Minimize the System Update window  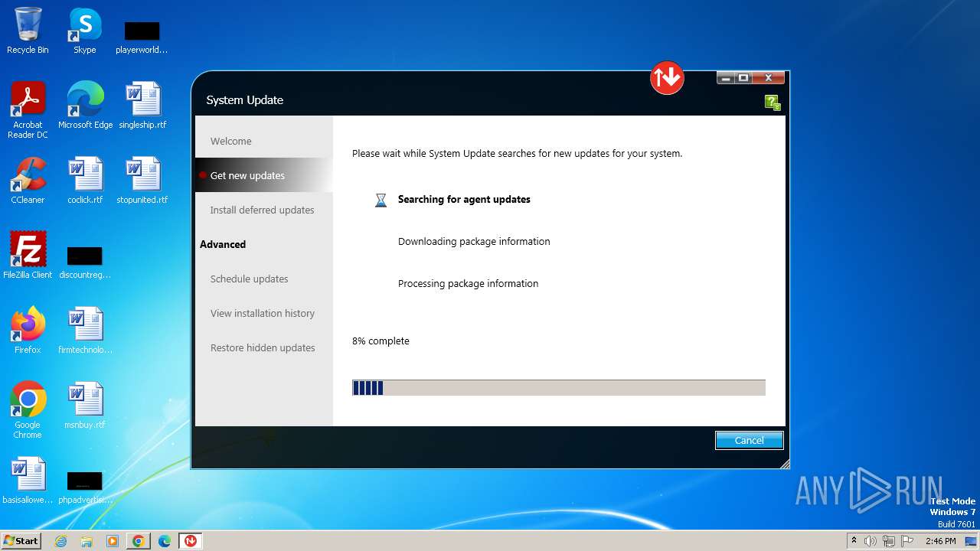point(725,78)
